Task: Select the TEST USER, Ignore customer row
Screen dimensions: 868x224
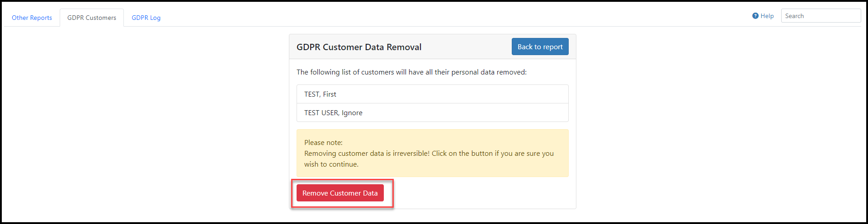Action: (433, 112)
